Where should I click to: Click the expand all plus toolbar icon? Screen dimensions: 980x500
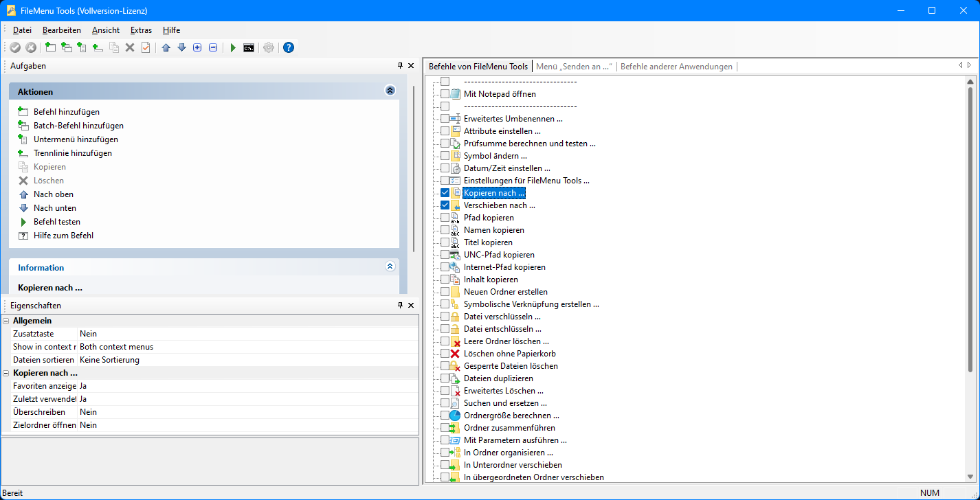pos(197,47)
